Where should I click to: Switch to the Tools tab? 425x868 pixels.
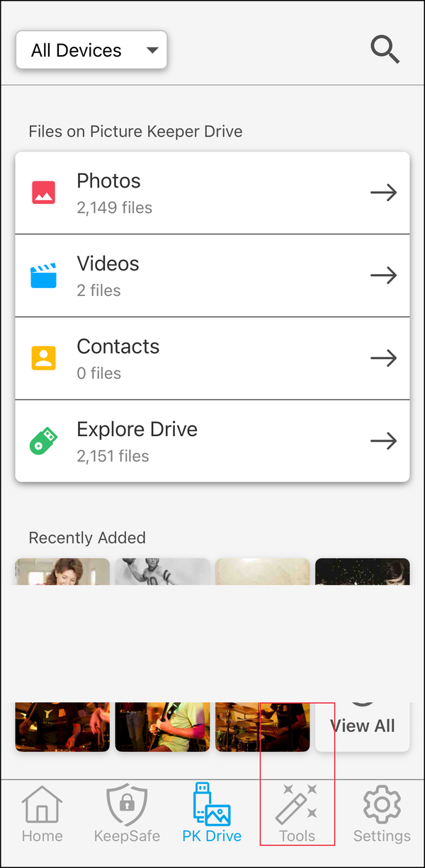click(x=297, y=814)
